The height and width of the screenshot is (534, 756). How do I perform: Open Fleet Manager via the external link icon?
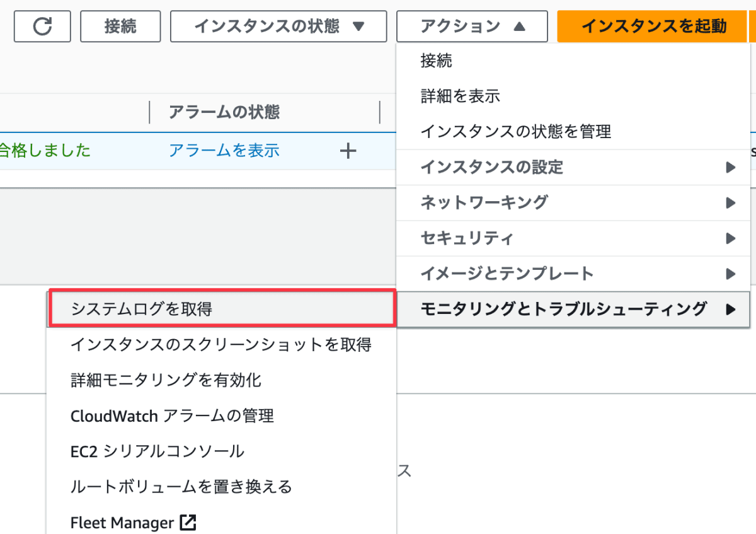(x=188, y=523)
